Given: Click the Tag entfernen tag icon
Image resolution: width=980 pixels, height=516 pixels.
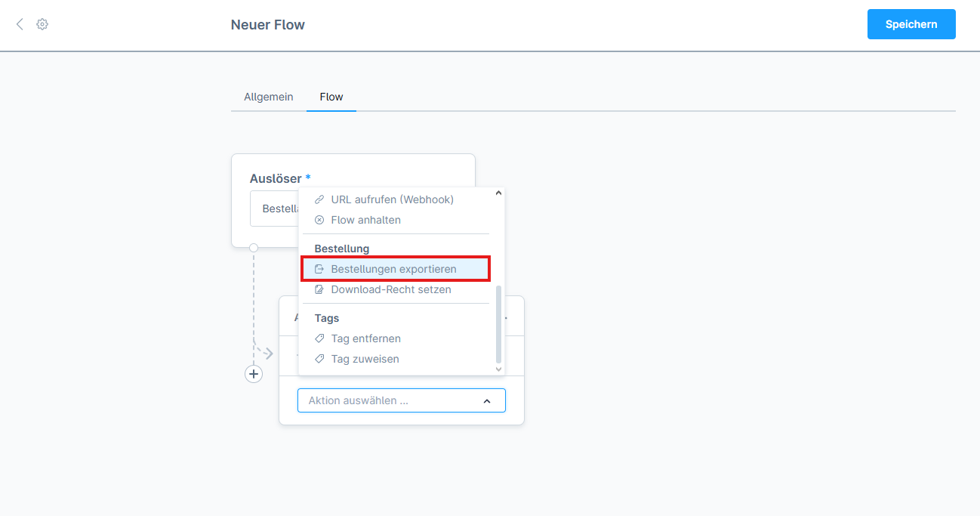Looking at the screenshot, I should [x=319, y=338].
